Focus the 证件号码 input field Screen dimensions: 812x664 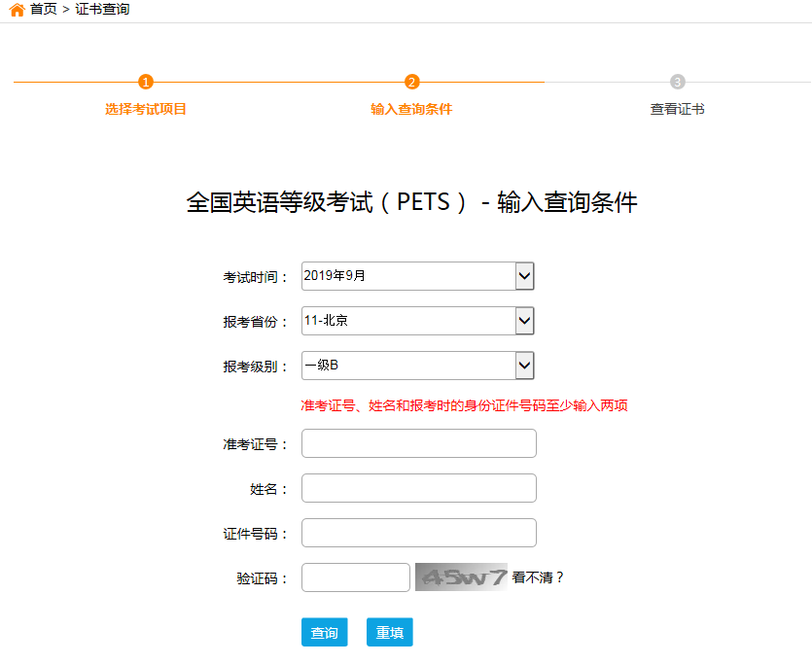(x=419, y=533)
